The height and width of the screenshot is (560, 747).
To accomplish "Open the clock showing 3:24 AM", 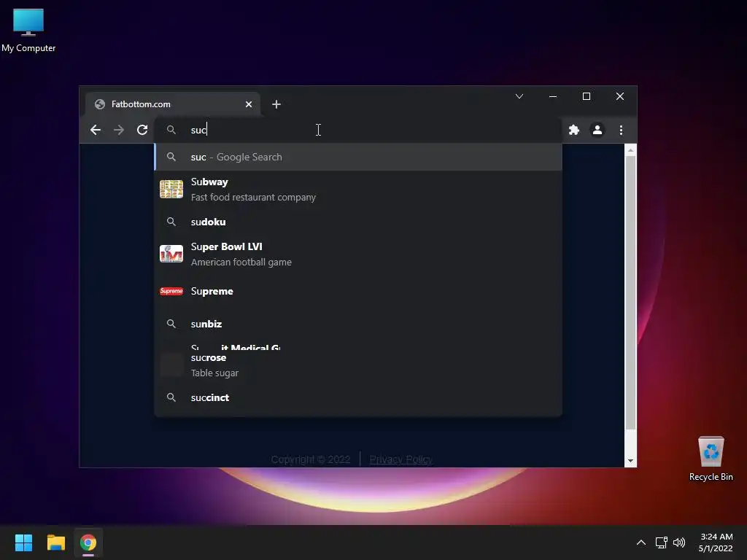I will point(716,542).
